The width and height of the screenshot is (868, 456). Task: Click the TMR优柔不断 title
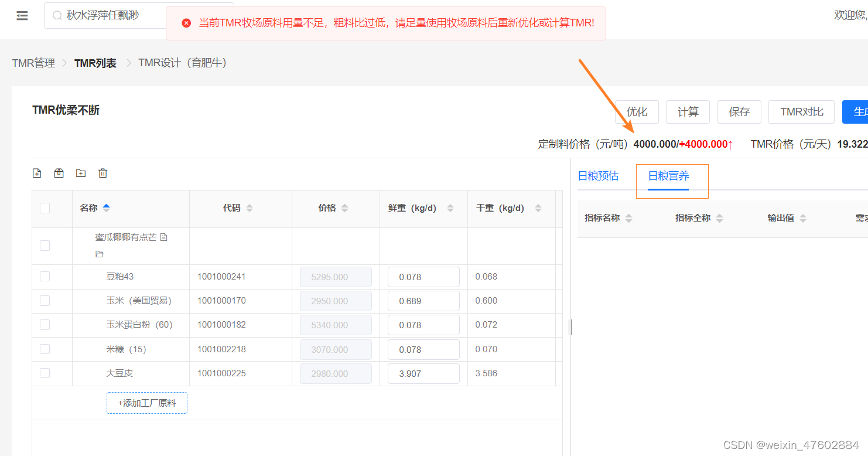coord(66,110)
